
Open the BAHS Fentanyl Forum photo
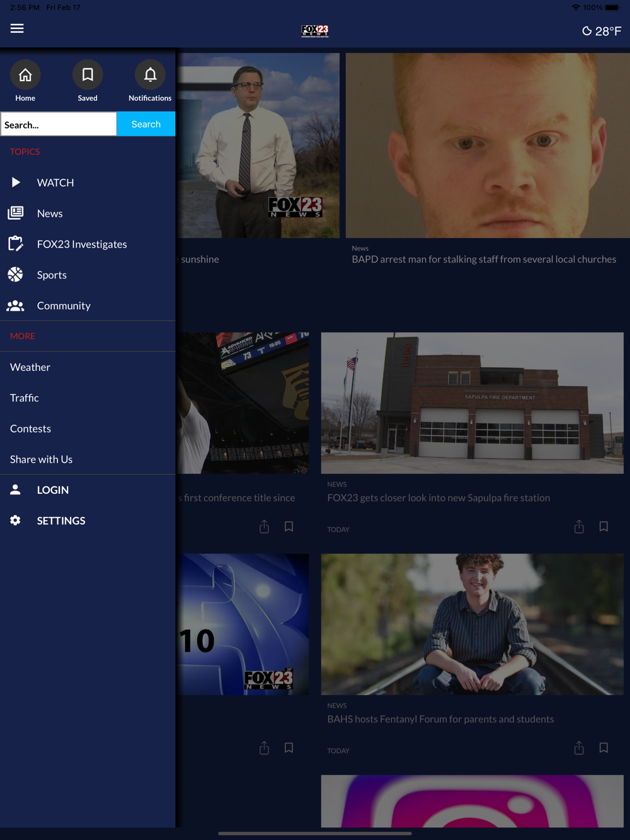click(472, 625)
